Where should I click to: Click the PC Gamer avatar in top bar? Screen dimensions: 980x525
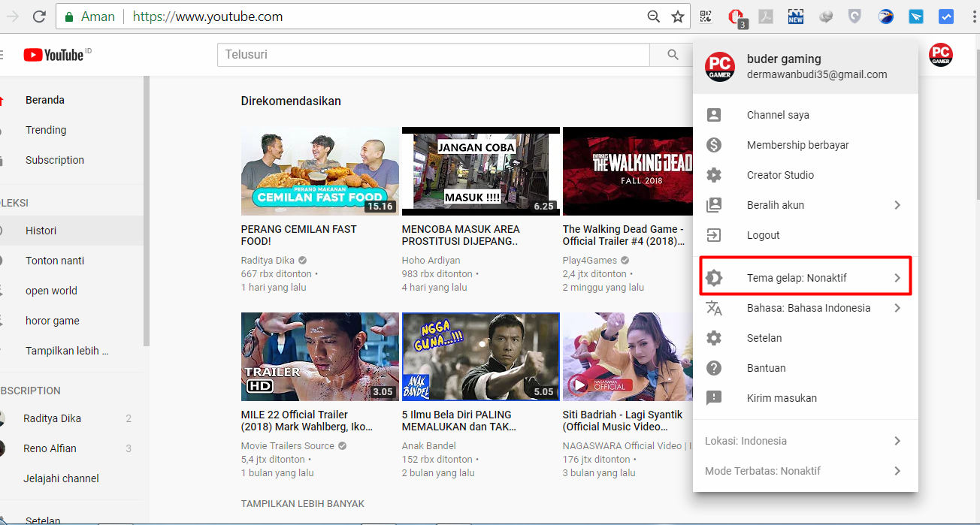point(941,55)
